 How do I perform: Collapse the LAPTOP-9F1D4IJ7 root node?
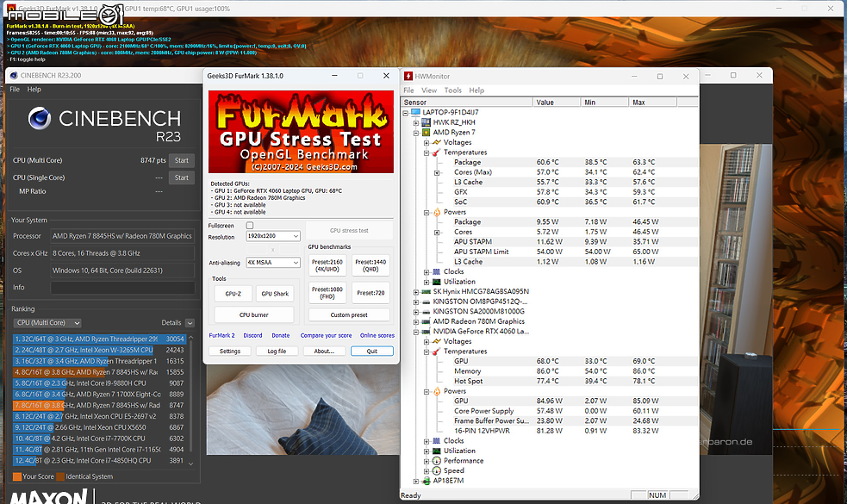click(x=406, y=113)
